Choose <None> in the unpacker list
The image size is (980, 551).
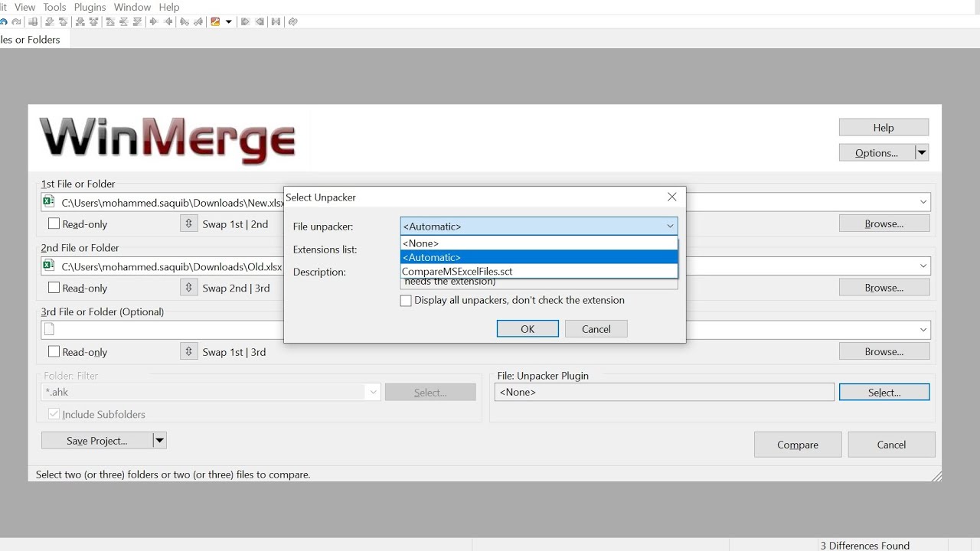[x=539, y=243]
